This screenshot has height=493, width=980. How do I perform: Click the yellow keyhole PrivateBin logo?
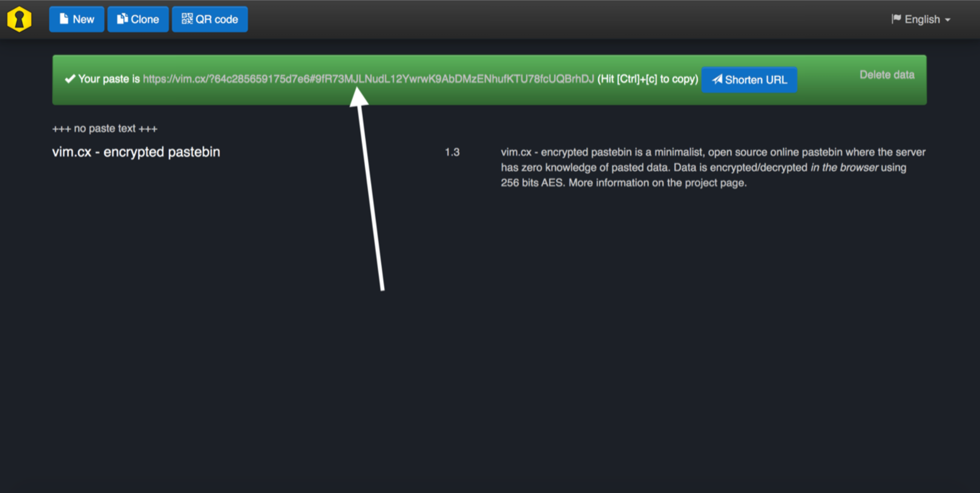pos(19,19)
